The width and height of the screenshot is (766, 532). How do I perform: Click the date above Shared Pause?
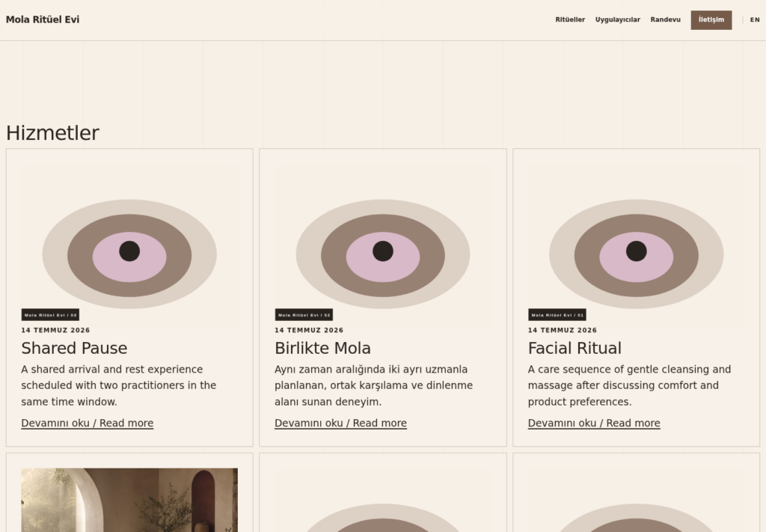tap(55, 330)
